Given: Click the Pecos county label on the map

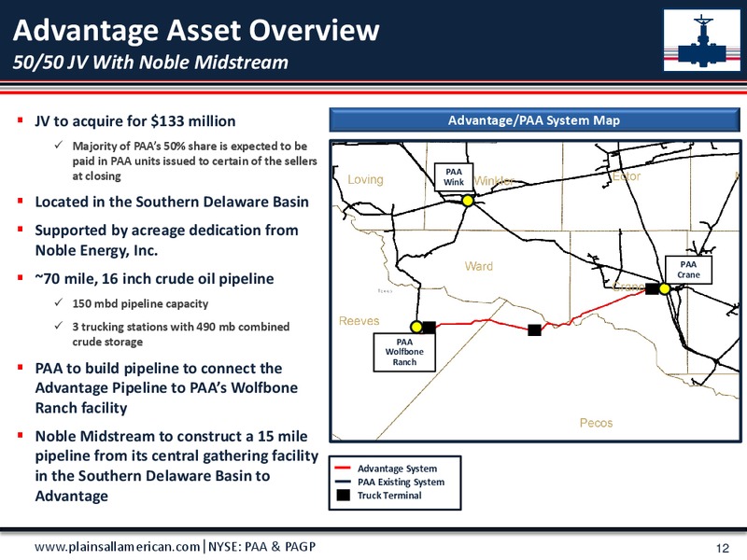Looking at the screenshot, I should coord(596,423).
